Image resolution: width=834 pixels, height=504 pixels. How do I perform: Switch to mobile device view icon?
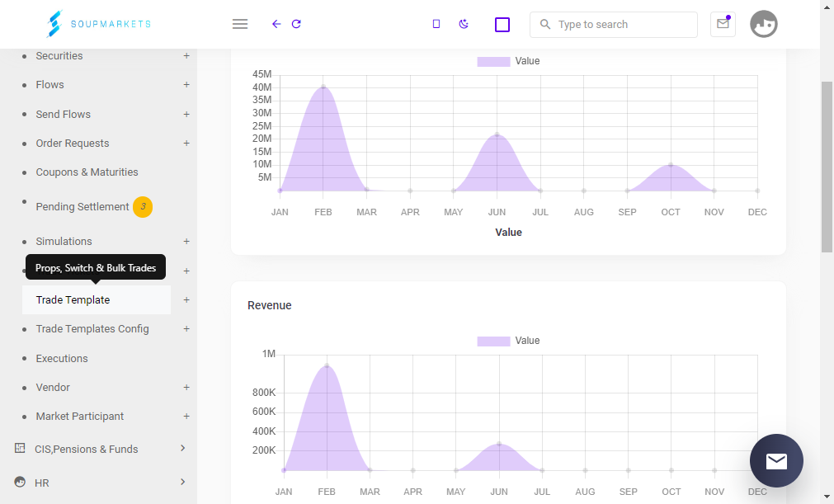click(x=436, y=24)
